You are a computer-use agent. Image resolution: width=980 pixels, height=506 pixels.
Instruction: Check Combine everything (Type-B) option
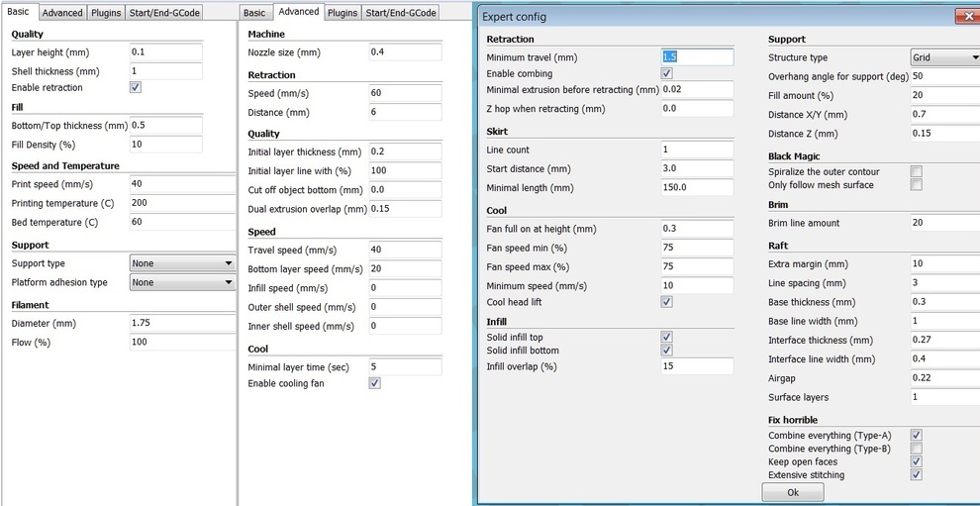click(916, 449)
